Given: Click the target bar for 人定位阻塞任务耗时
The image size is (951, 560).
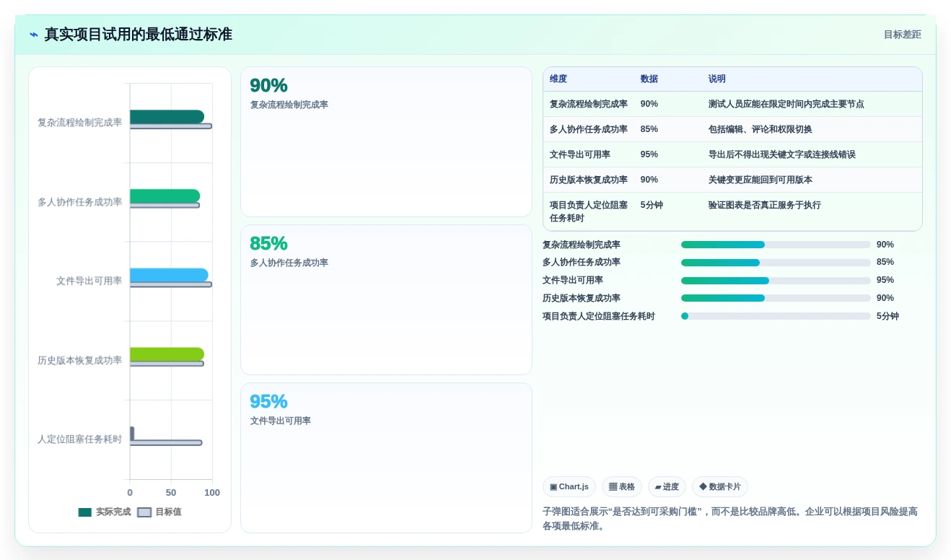Looking at the screenshot, I should [166, 442].
